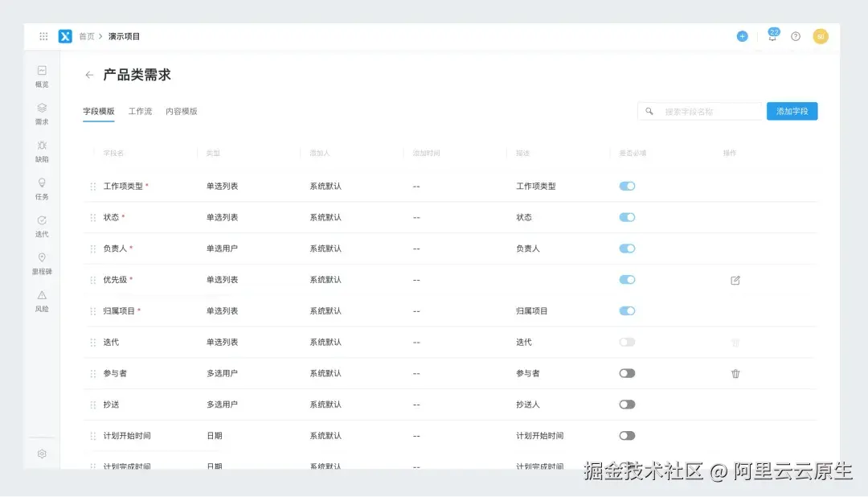This screenshot has width=868, height=497.
Task: Click the 添加字段 button
Action: (x=792, y=111)
